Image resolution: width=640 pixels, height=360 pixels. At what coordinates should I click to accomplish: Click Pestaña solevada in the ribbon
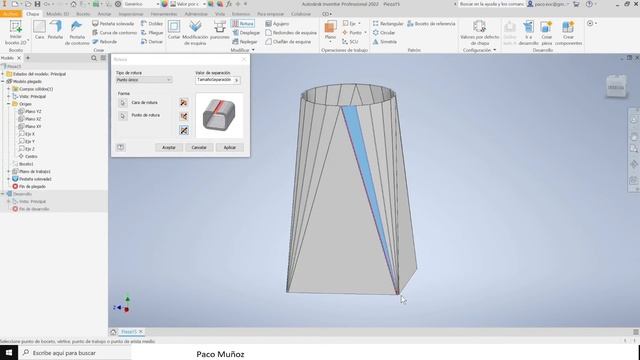click(113, 24)
